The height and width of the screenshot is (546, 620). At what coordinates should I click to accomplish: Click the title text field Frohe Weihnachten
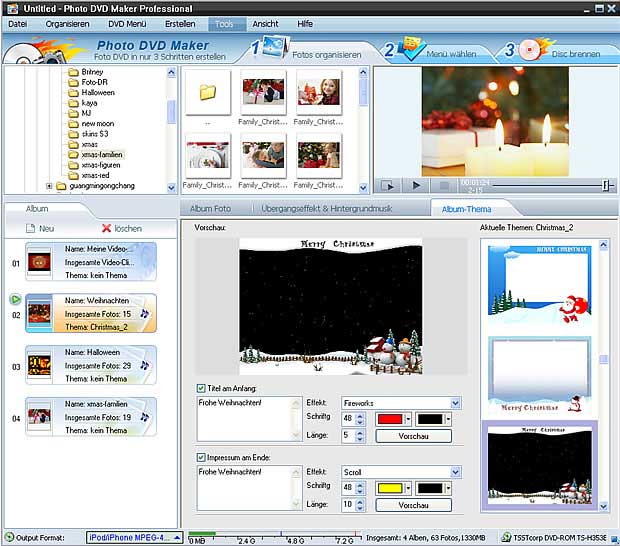point(249,419)
